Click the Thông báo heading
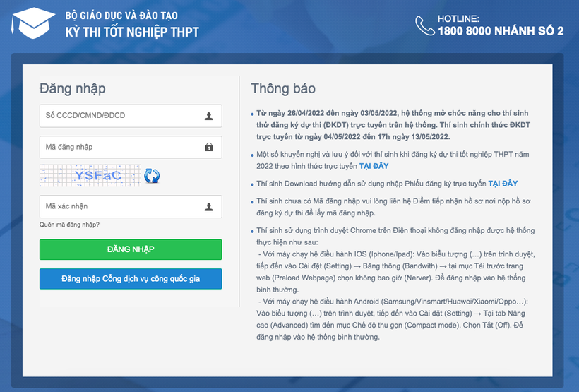 click(283, 89)
